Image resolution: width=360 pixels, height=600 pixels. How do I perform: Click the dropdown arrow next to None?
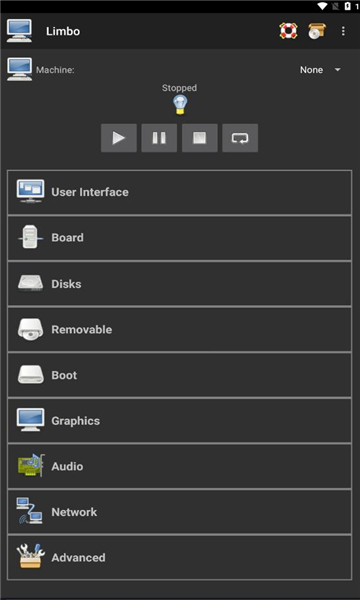337,70
